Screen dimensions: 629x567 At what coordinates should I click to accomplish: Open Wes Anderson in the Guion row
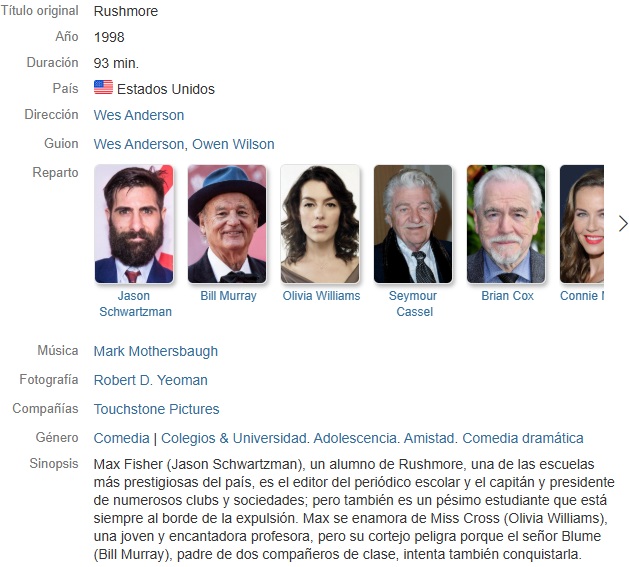coord(139,144)
